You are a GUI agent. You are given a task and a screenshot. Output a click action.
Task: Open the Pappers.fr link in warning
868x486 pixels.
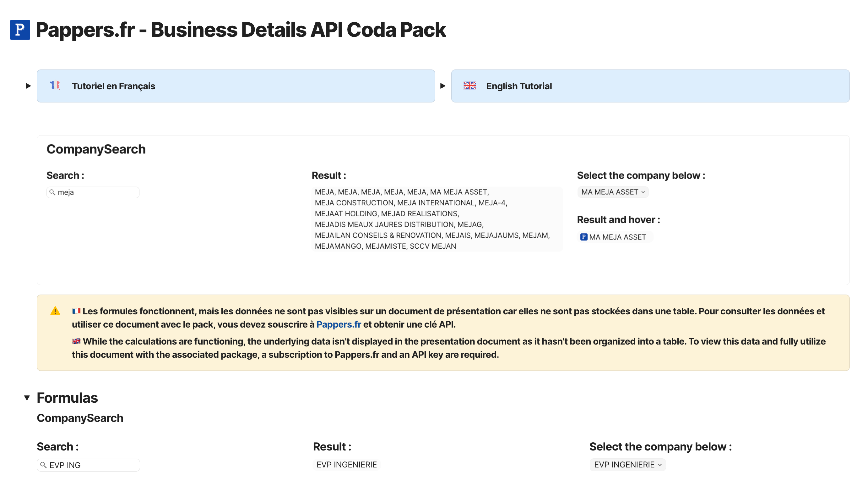338,324
